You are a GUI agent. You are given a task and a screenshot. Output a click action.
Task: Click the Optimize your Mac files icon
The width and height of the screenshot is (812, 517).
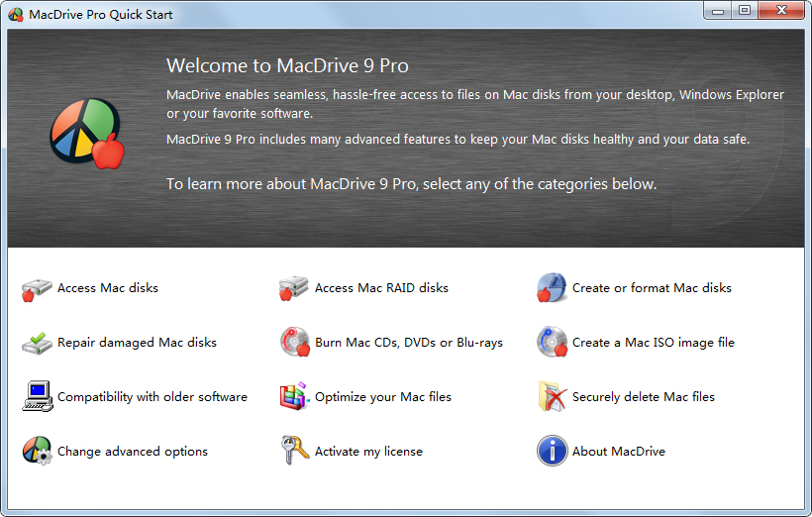[x=295, y=396]
